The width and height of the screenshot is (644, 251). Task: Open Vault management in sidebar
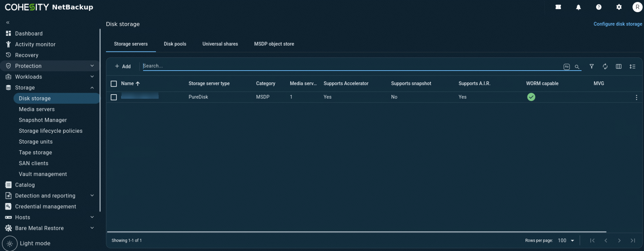(x=43, y=174)
